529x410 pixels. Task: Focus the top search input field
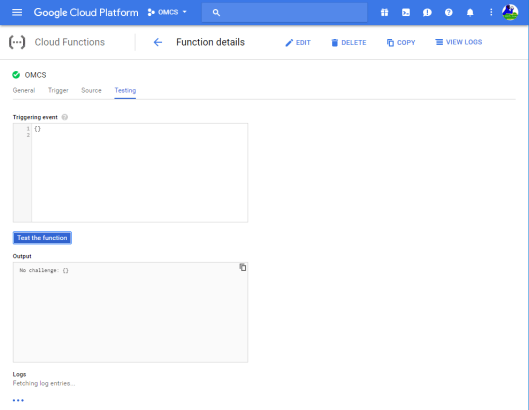(x=284, y=13)
